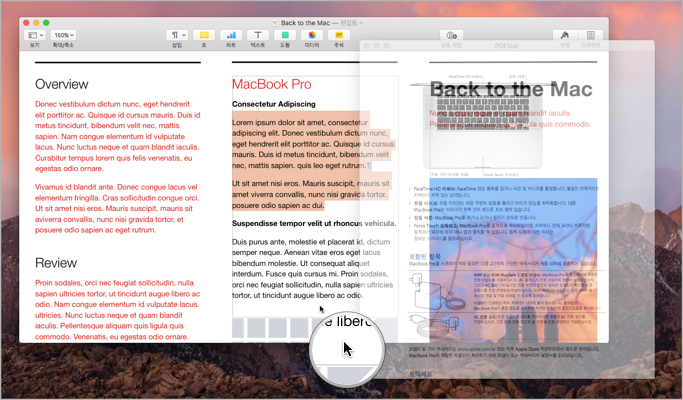Image resolution: width=683 pixels, height=400 pixels.
Task: Open the View (보기) sidebar dropdown
Action: 35,35
